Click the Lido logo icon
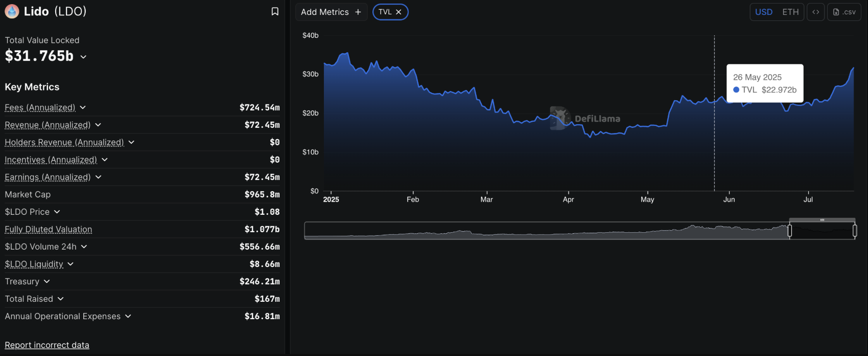The image size is (868, 356). tap(12, 11)
